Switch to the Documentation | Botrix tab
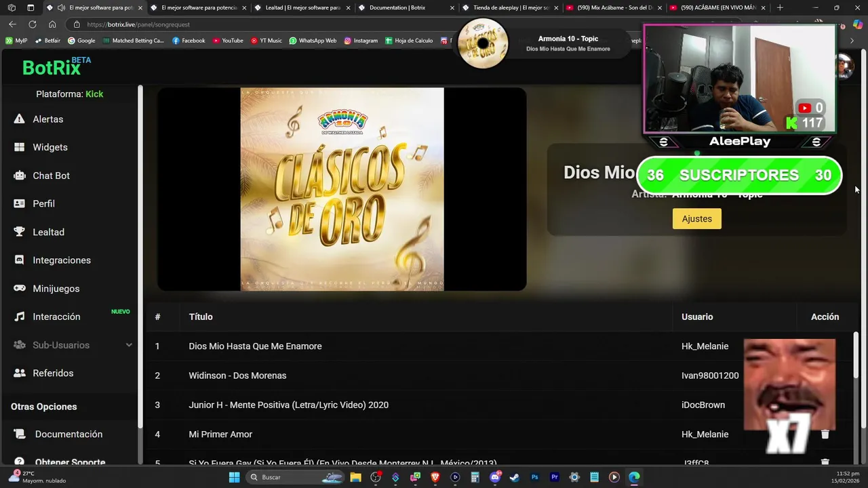This screenshot has width=868, height=488. [405, 7]
